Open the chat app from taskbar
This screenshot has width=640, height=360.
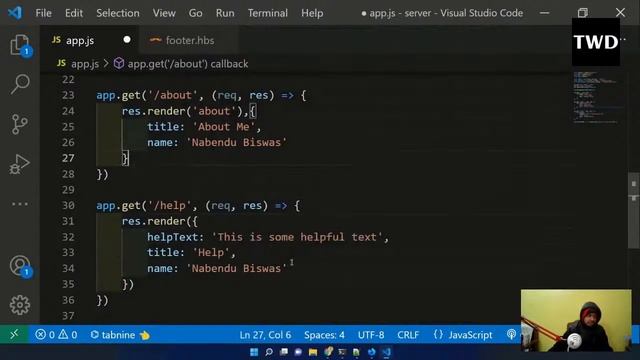click(298, 352)
